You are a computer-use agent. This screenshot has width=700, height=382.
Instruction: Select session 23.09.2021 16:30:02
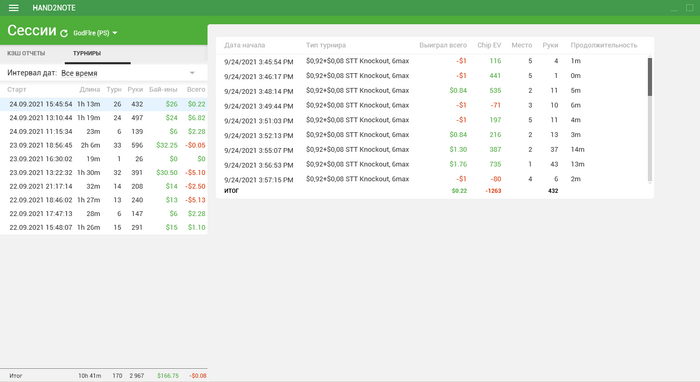[104, 159]
